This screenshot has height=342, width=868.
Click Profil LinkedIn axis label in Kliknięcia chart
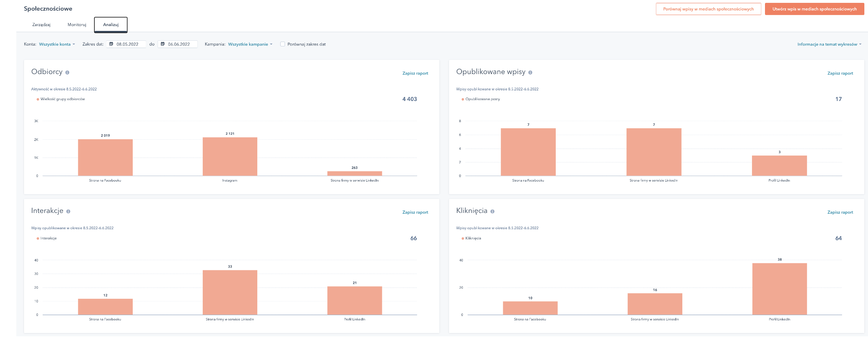pyautogui.click(x=779, y=319)
